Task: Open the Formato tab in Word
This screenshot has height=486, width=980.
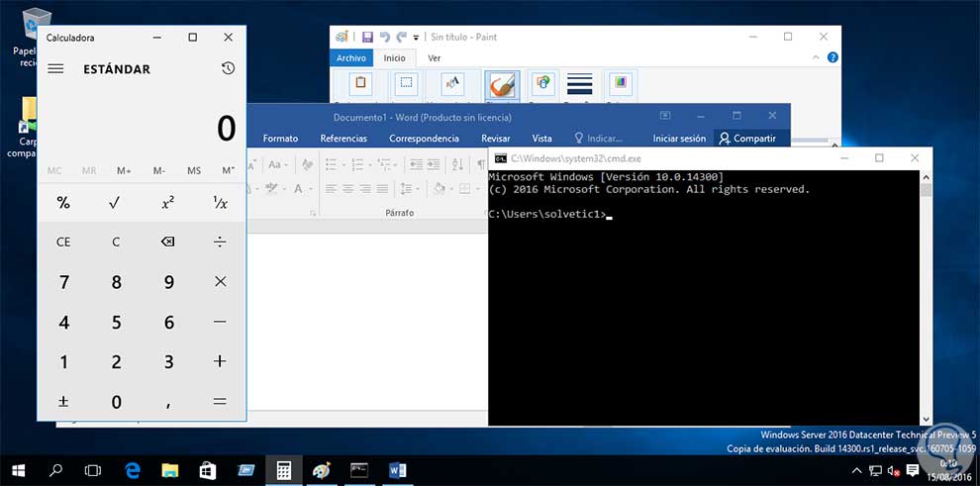Action: [x=280, y=139]
